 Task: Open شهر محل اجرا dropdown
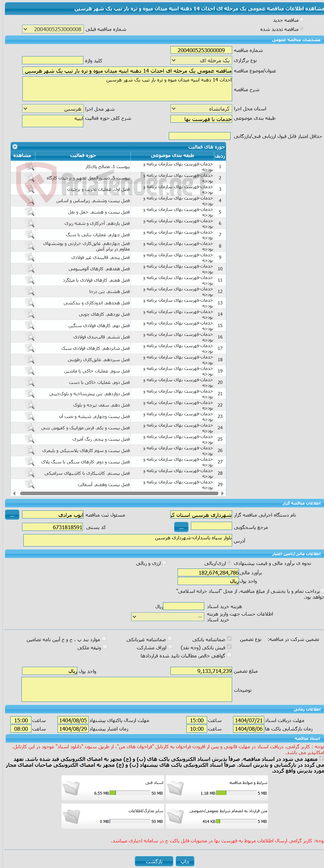[x=53, y=108]
